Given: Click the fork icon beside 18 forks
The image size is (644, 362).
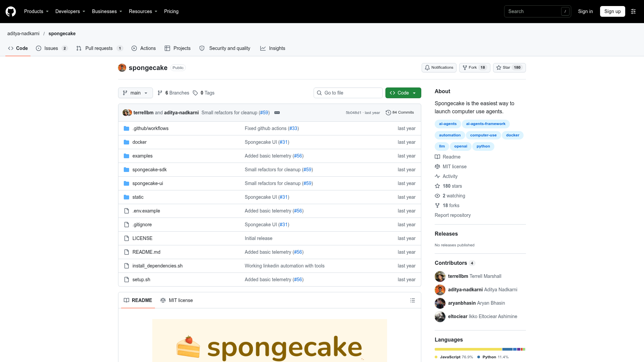Looking at the screenshot, I should 437,205.
